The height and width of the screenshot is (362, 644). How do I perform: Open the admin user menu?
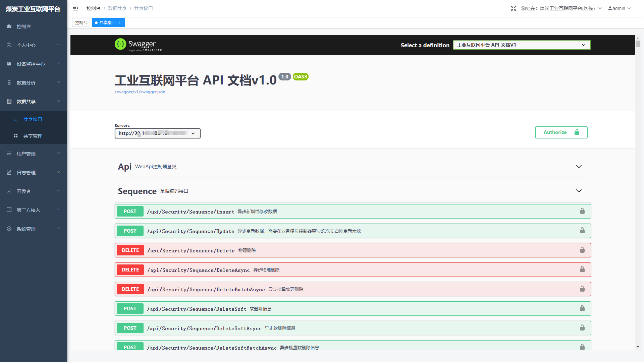coord(619,8)
